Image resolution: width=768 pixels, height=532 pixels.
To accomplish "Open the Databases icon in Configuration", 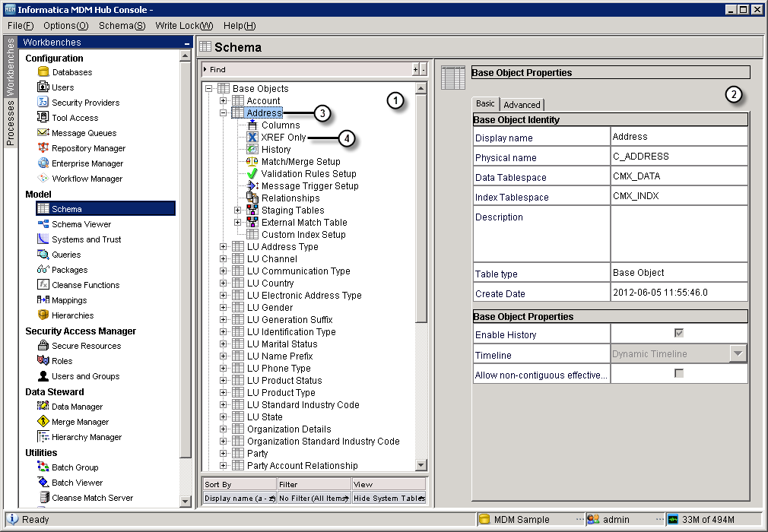I will coord(43,72).
